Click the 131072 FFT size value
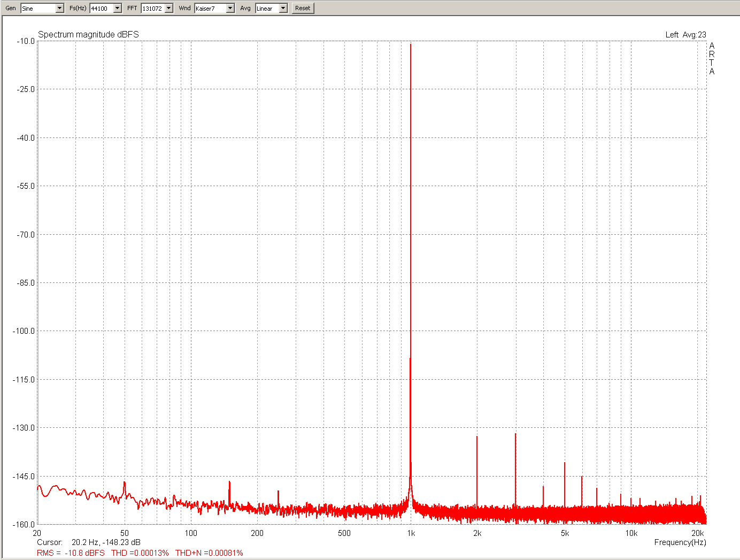The width and height of the screenshot is (740, 560). [x=152, y=9]
